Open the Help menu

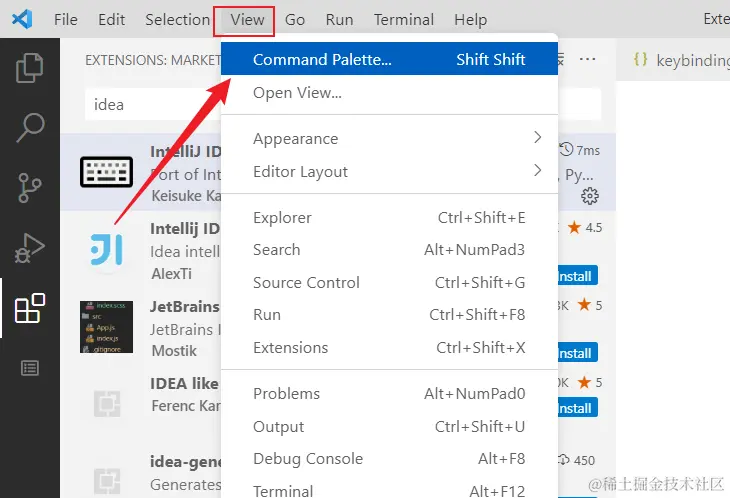pos(471,20)
